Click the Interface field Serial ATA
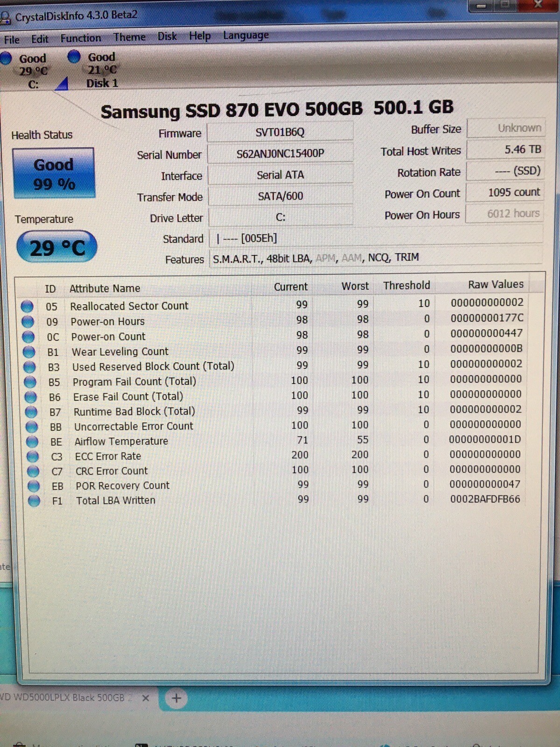 [x=280, y=175]
